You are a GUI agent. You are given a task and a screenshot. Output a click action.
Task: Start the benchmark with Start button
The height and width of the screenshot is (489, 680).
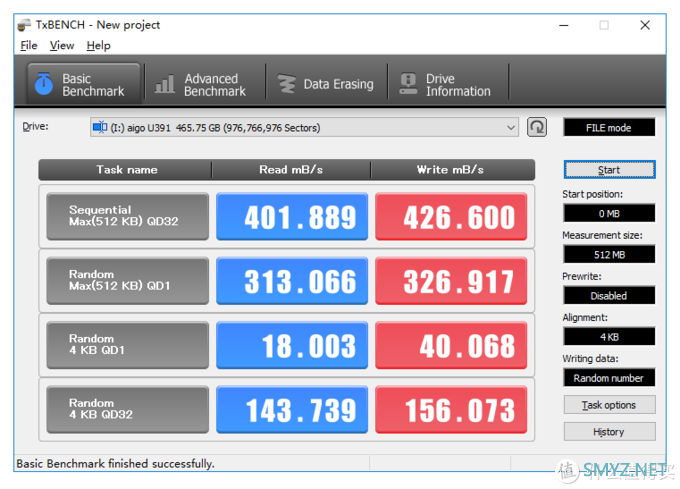click(609, 170)
